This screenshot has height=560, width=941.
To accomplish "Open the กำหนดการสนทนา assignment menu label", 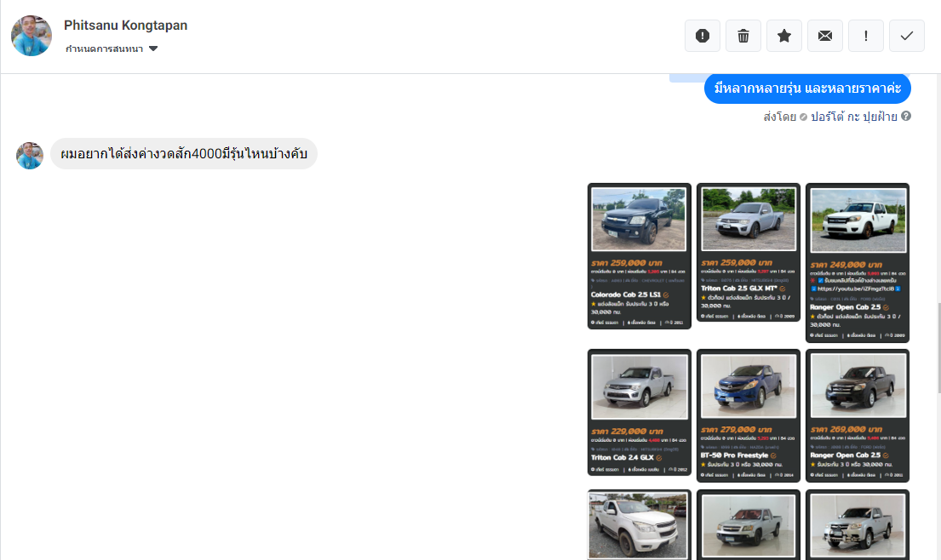I will pyautogui.click(x=104, y=49).
